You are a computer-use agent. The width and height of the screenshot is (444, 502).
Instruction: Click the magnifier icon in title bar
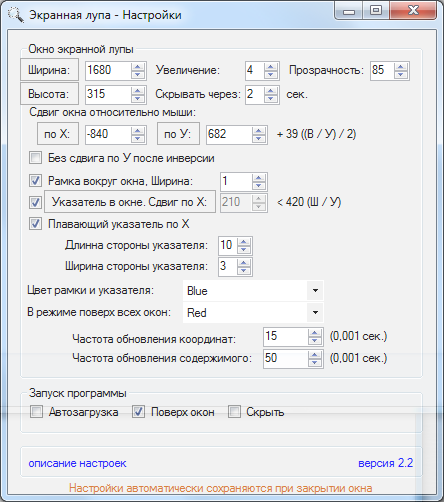(x=15, y=15)
